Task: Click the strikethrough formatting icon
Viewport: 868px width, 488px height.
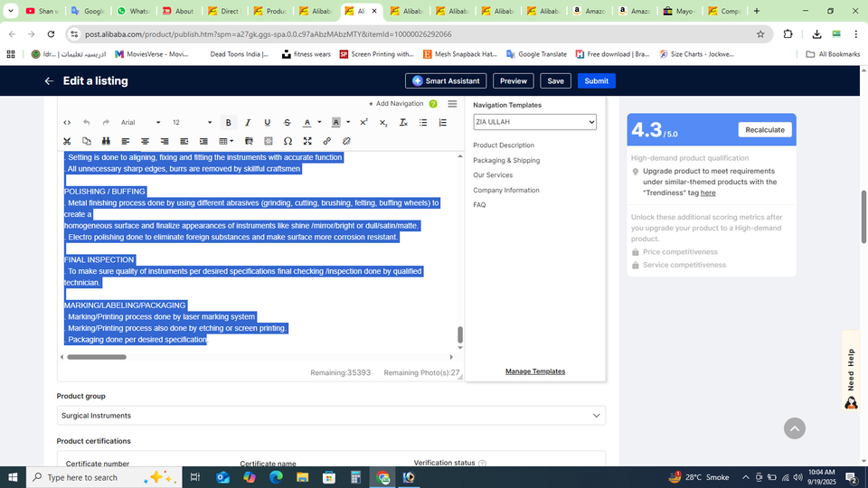Action: 288,123
